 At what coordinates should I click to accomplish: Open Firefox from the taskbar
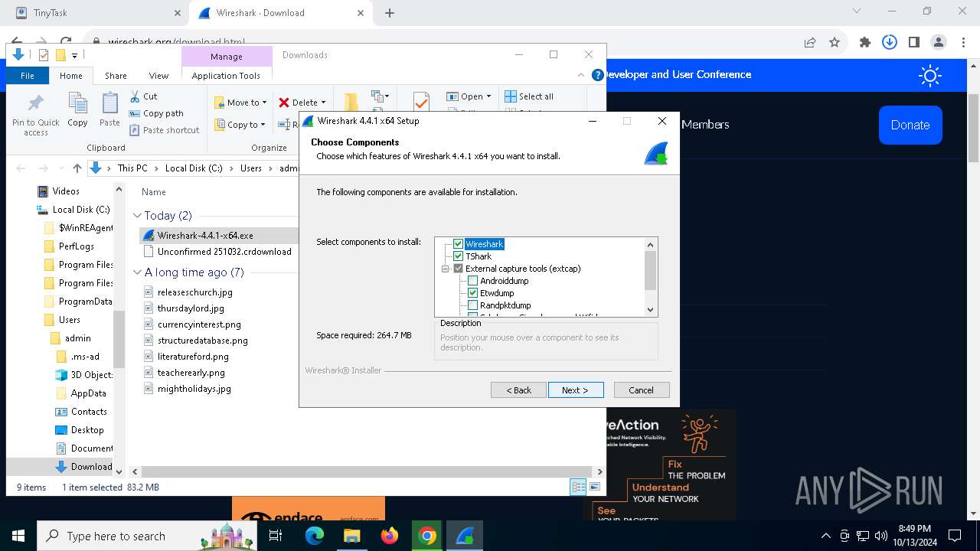(390, 536)
